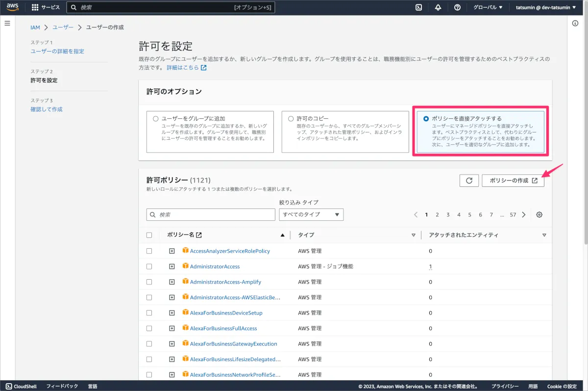Viewport: 588px width, 391px height.
Task: Click the AWS logo home icon
Action: [12, 7]
